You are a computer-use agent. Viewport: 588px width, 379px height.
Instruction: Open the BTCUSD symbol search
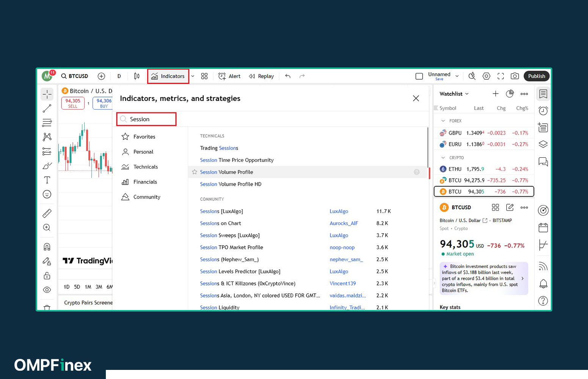(75, 76)
